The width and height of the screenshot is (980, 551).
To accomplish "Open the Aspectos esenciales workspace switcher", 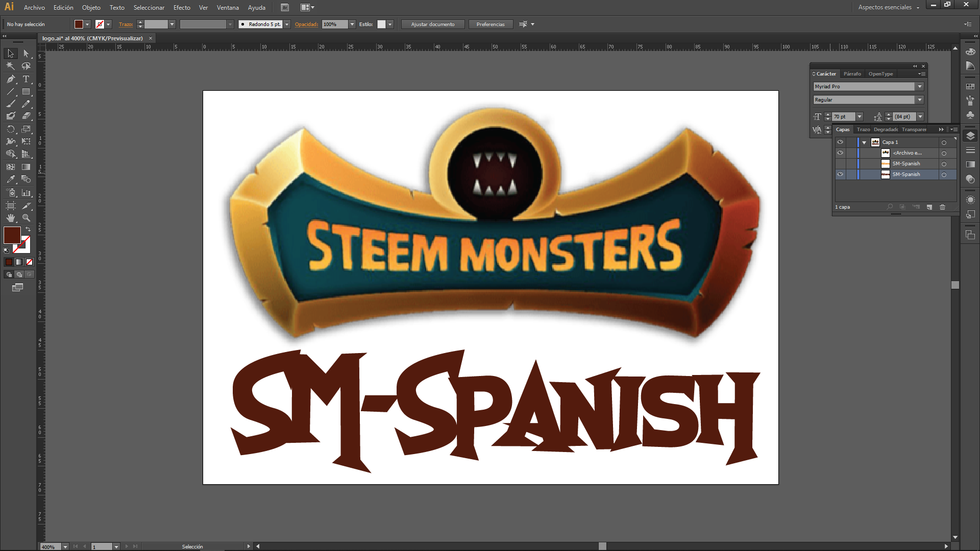I will coord(889,8).
